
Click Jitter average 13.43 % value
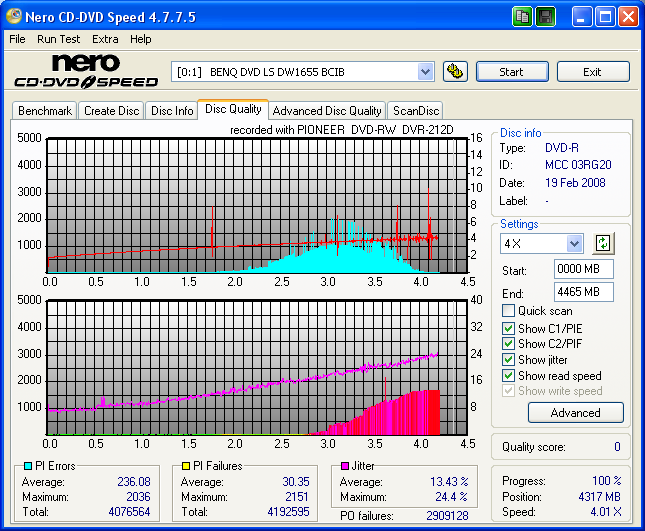(x=449, y=482)
